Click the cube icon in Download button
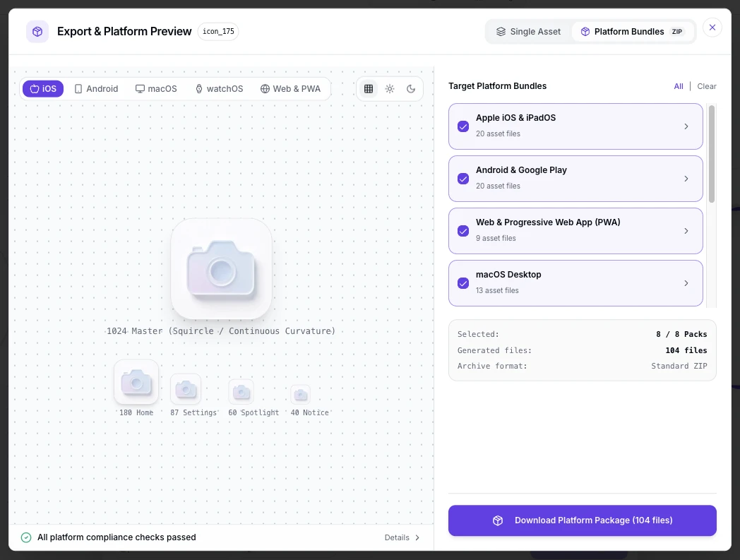 (x=498, y=520)
